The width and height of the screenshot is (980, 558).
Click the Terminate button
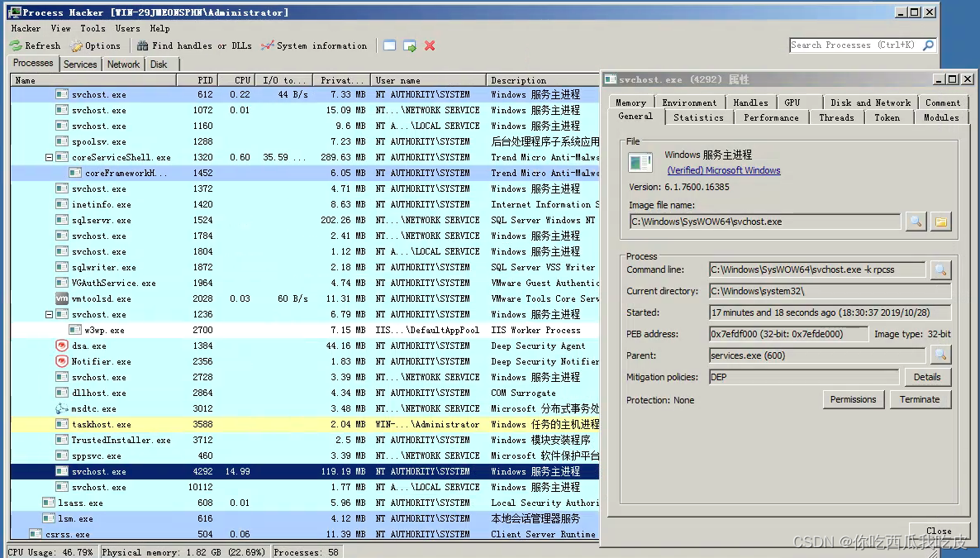point(920,400)
